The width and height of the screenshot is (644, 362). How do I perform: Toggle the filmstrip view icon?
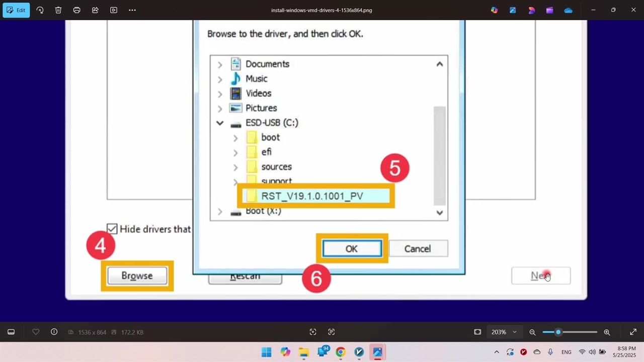[11, 332]
